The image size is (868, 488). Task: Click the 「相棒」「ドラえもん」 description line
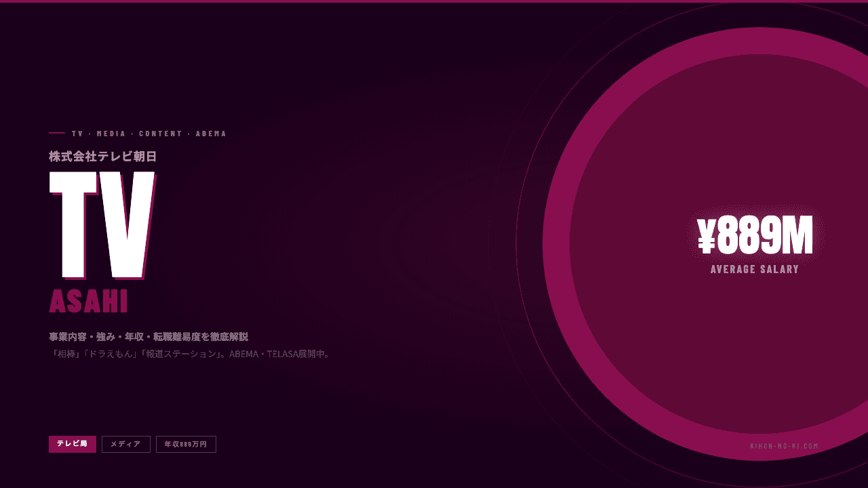pos(191,354)
